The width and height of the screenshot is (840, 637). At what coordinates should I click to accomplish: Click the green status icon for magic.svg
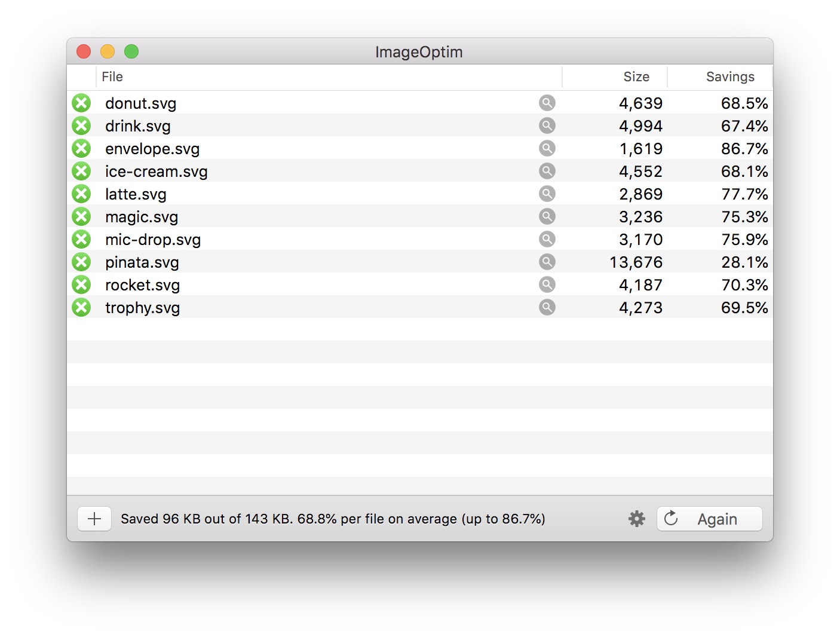pyautogui.click(x=81, y=216)
